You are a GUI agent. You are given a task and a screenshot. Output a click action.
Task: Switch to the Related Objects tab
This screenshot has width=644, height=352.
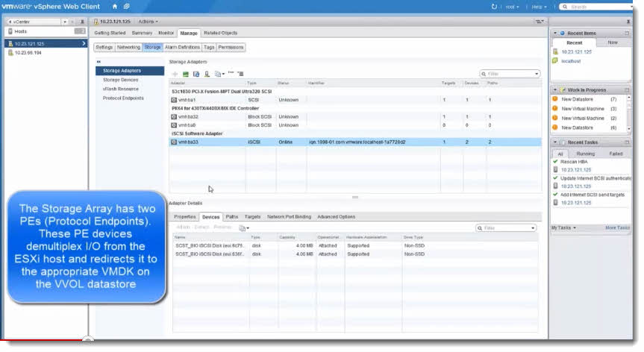[221, 33]
